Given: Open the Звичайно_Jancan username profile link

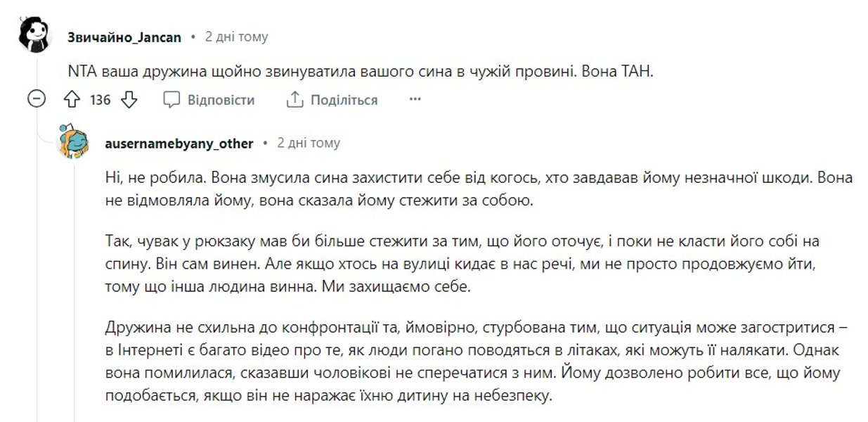Looking at the screenshot, I should [124, 36].
